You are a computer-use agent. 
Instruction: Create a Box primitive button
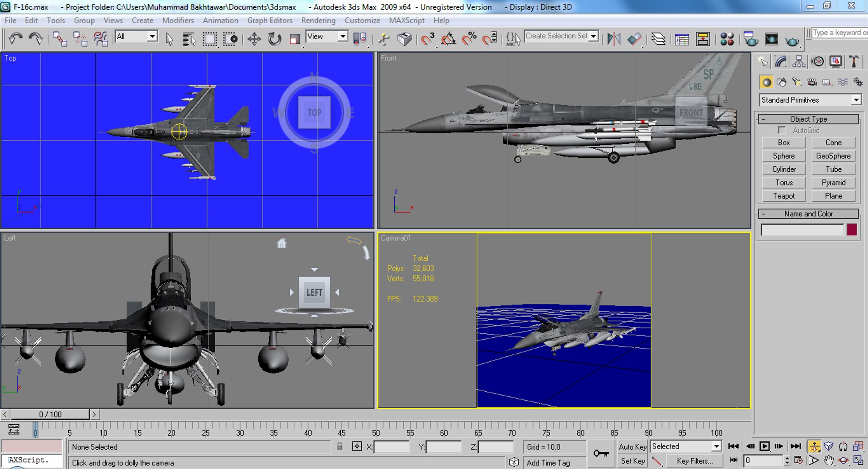783,142
